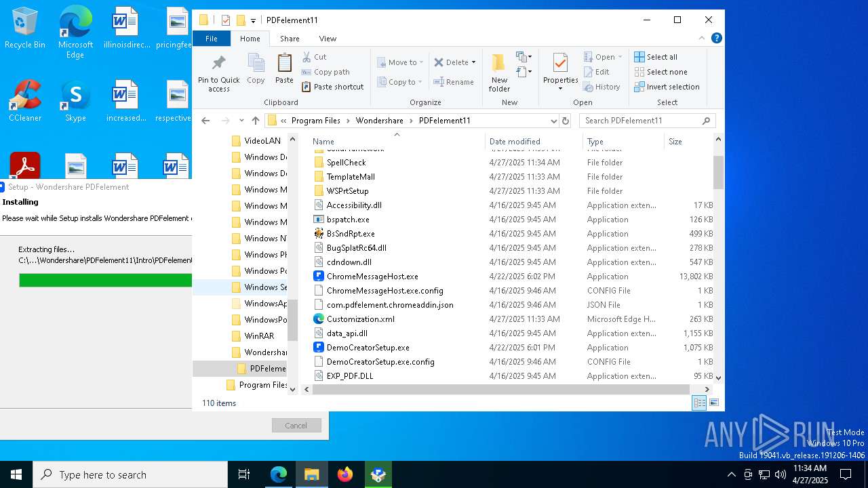Viewport: 868px width, 488px height.
Task: Click Copy path command
Action: 325,72
